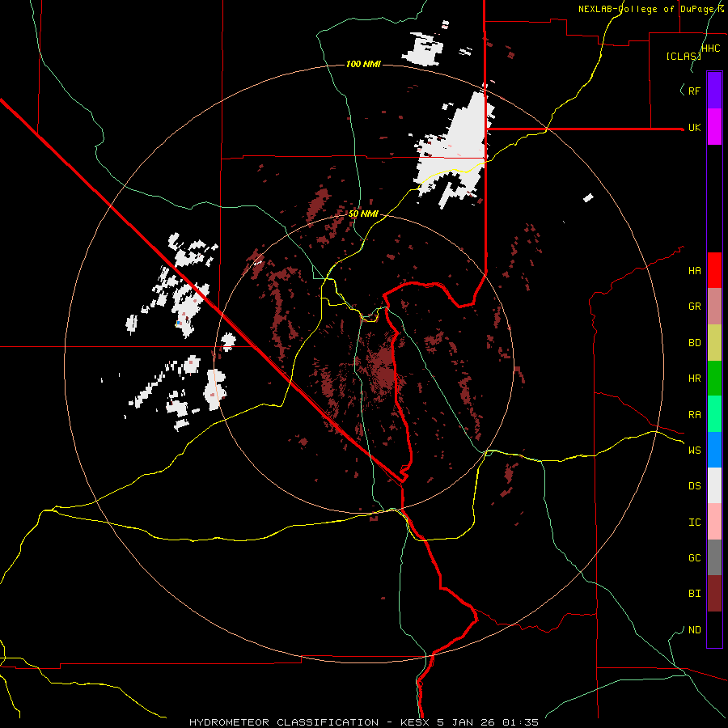
Task: Click the DS white legend swatch
Action: click(714, 485)
